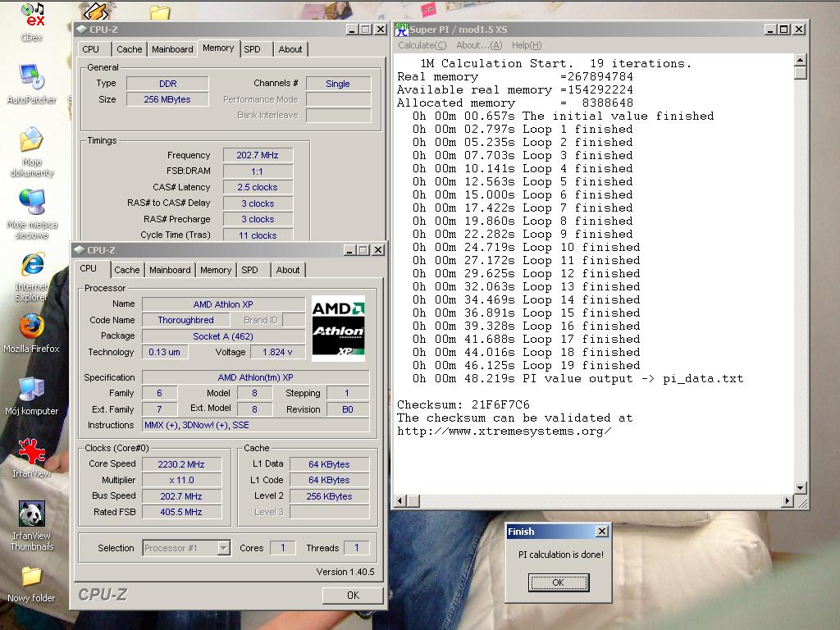Open the About menu in Super PI
Screen dimensions: 840x630
click(x=479, y=46)
